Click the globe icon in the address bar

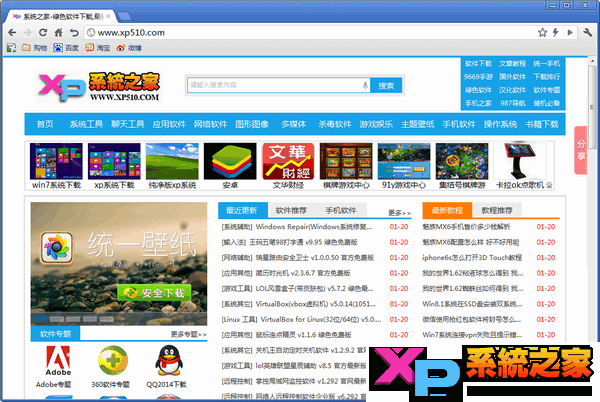(91, 33)
